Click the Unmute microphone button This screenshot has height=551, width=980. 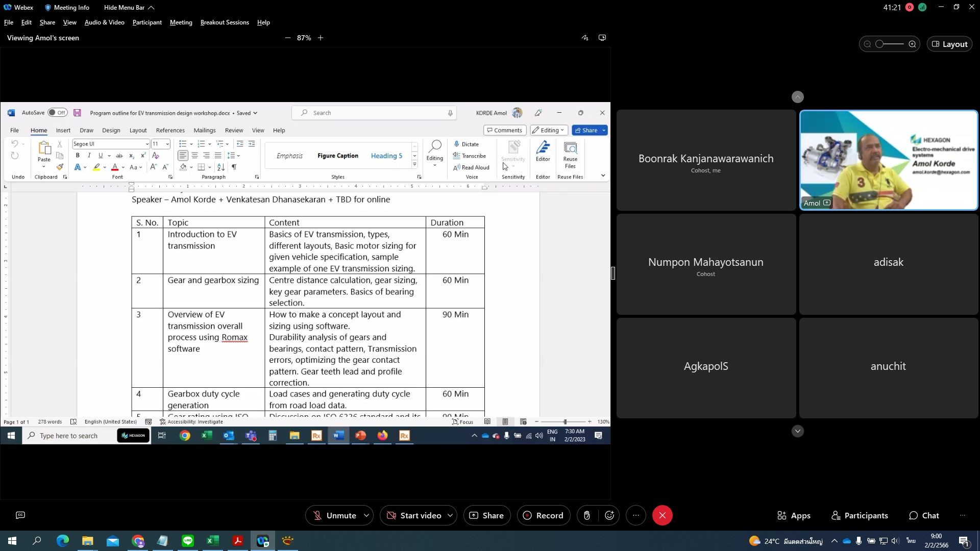pyautogui.click(x=334, y=515)
